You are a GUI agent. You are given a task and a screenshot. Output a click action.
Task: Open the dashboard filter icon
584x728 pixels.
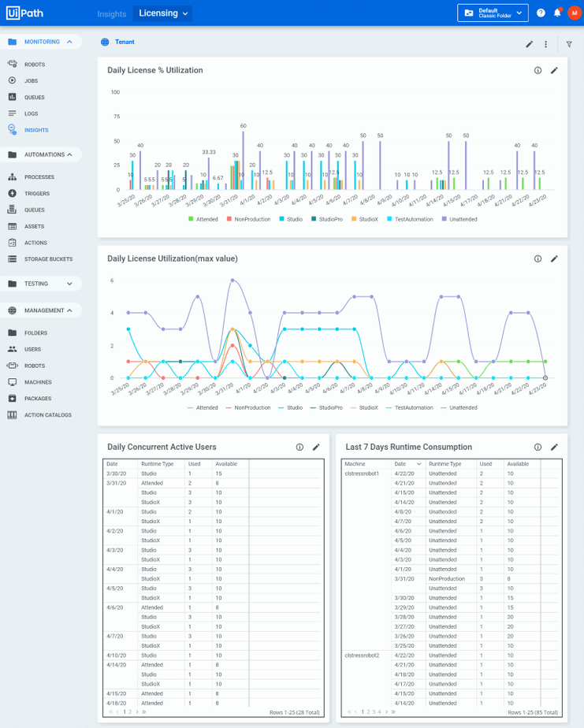pos(569,45)
